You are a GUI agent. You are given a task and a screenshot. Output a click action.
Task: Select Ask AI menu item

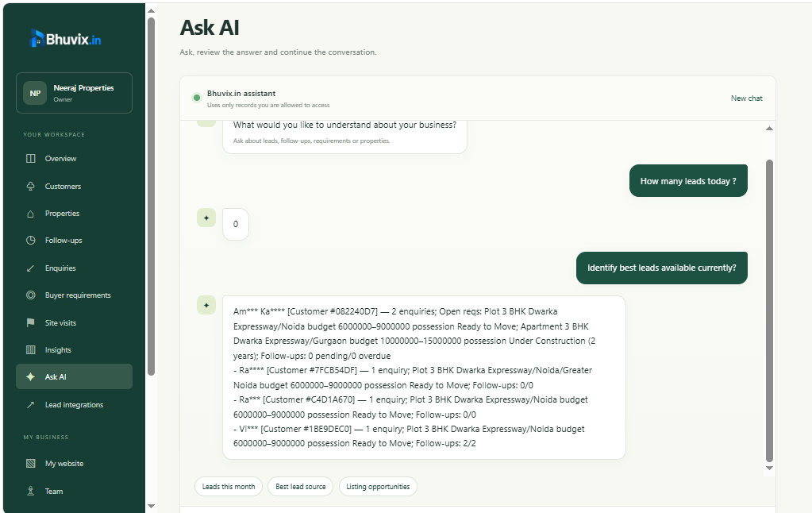74,376
